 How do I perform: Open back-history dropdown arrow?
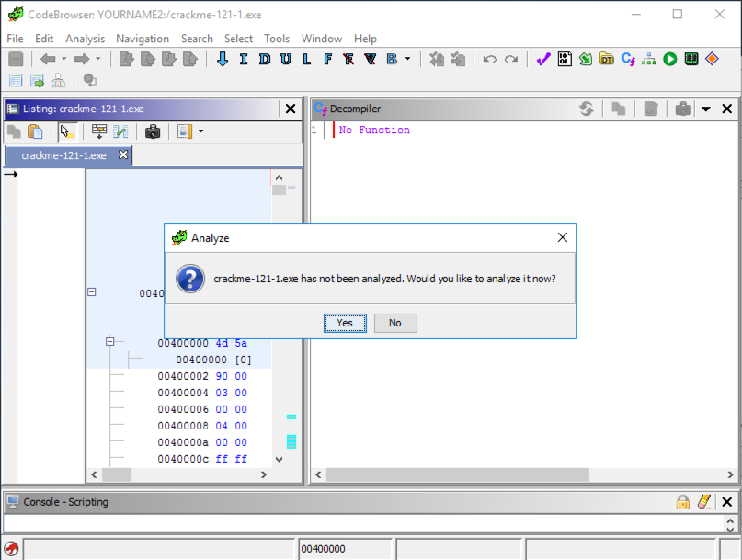pos(63,59)
